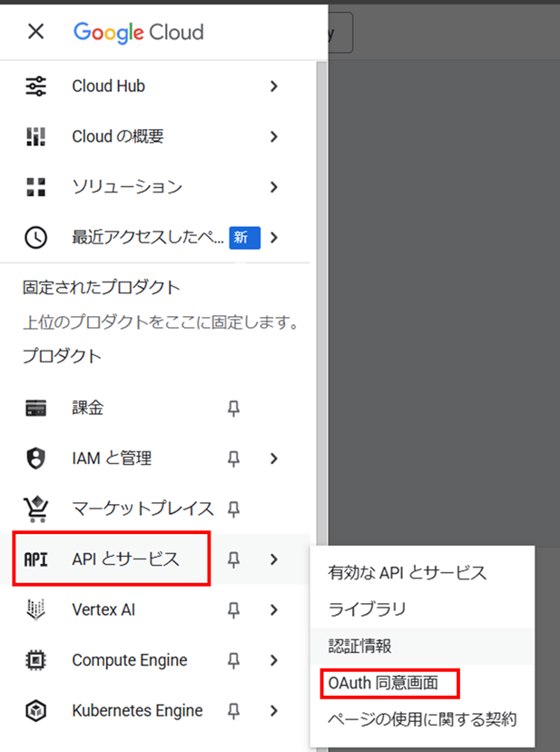The image size is (560, 752).
Task: Click the Cloud の概要 dashboard icon
Action: point(36,136)
